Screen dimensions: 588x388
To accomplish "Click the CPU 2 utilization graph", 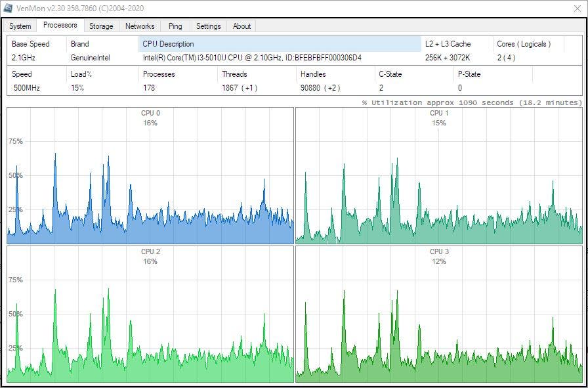I will click(x=150, y=314).
